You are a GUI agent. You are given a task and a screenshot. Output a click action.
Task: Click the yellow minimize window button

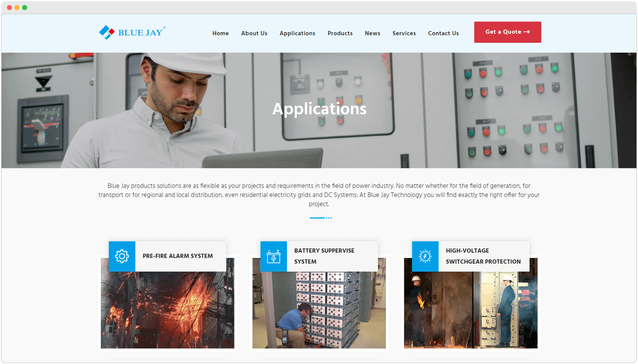17,7
